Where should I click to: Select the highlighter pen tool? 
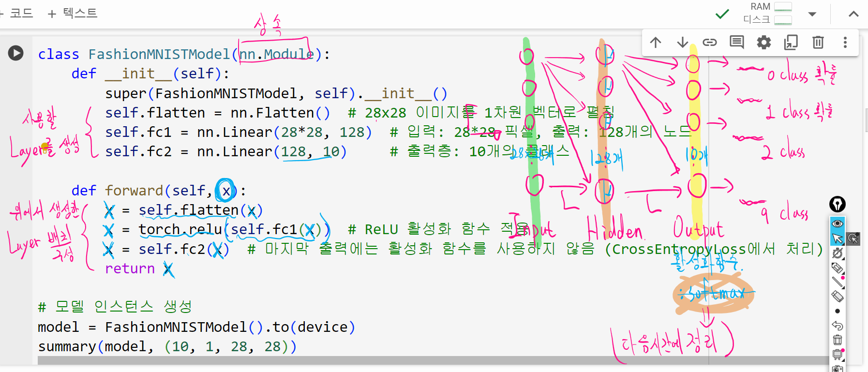point(838,268)
